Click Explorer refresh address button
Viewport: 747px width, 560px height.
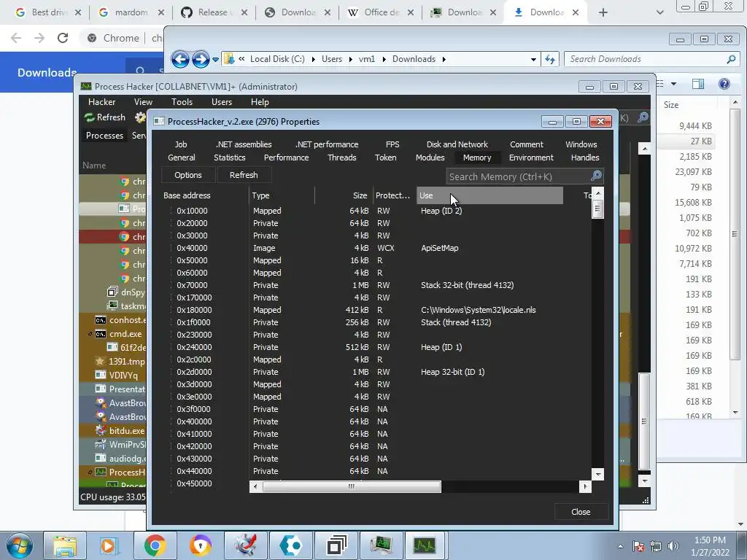tap(550, 60)
